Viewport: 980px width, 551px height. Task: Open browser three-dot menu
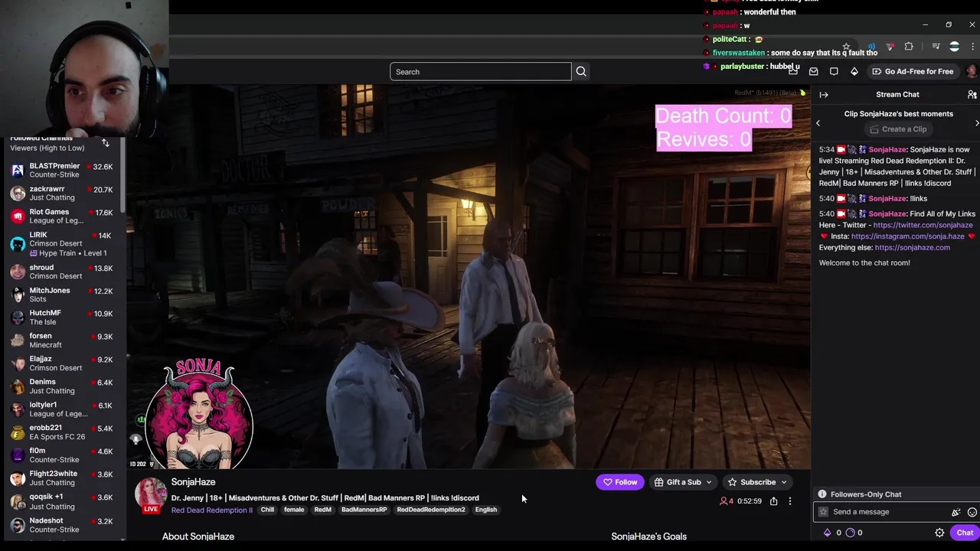point(972,46)
